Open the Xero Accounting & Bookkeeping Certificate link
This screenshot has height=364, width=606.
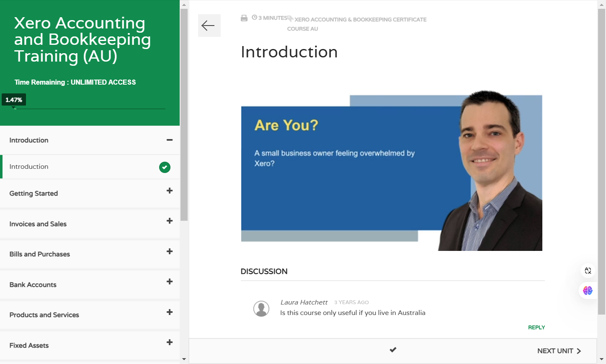point(357,24)
